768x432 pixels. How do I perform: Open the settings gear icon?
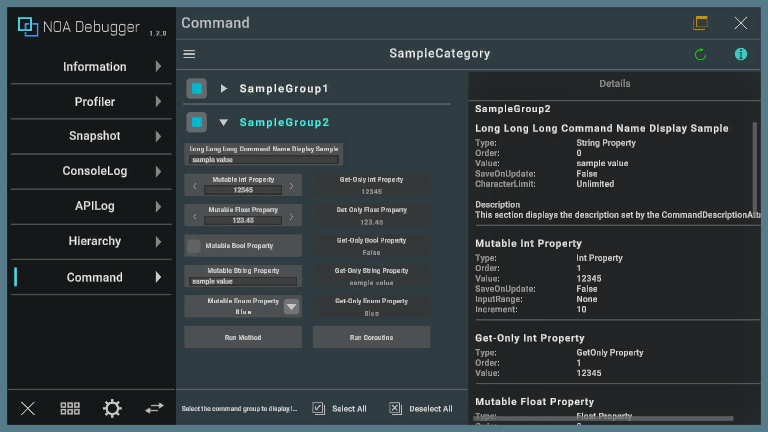pos(112,408)
